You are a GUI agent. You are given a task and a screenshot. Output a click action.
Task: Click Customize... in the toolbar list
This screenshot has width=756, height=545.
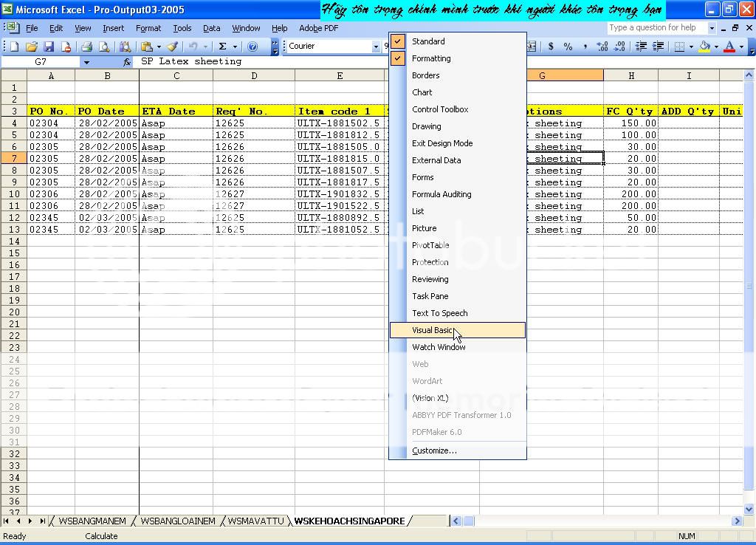point(434,450)
